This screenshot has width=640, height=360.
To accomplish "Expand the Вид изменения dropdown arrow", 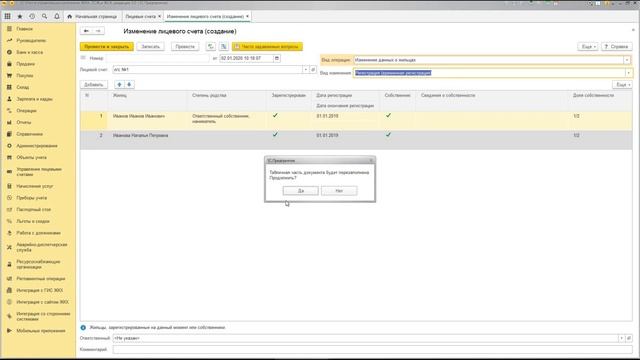I will pyautogui.click(x=629, y=73).
